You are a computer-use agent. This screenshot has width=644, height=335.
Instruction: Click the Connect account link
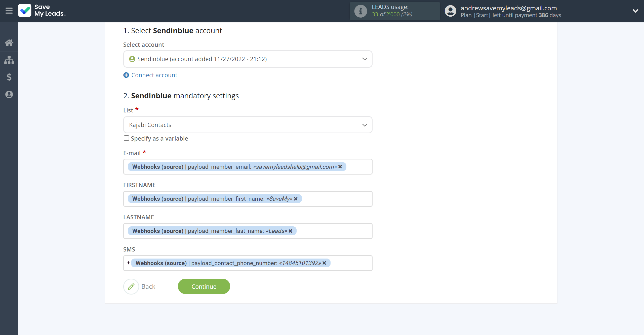[154, 75]
